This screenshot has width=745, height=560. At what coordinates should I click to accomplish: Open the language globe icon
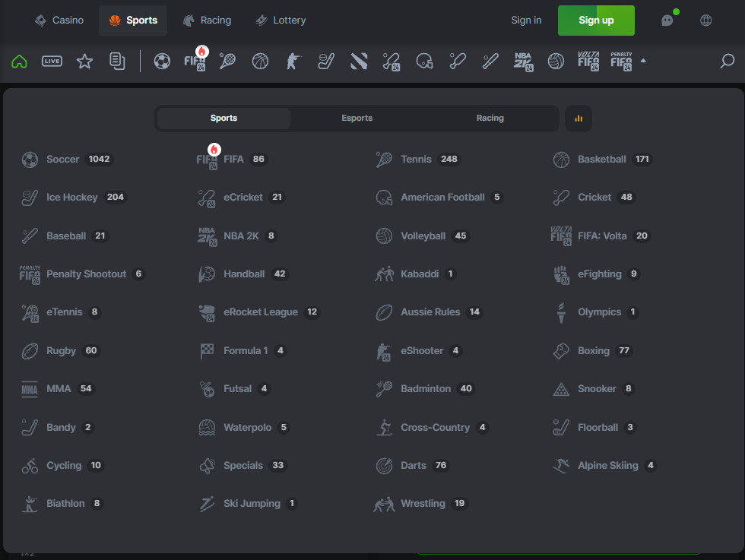705,21
